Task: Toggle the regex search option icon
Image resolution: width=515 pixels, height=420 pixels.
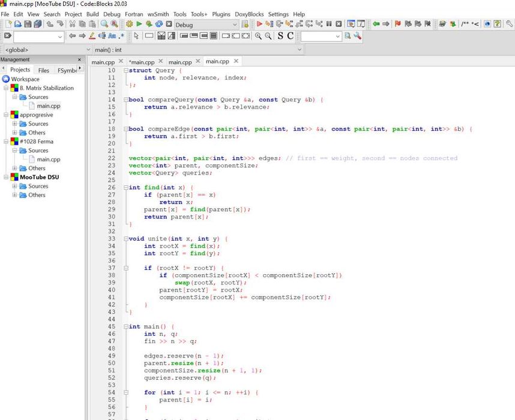Action: click(x=121, y=36)
